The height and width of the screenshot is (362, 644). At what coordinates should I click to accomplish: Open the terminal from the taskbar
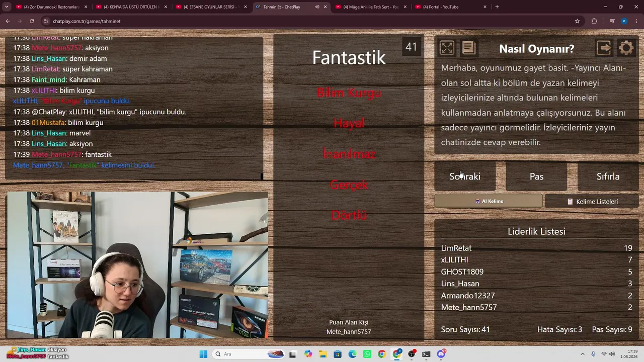click(x=426, y=354)
